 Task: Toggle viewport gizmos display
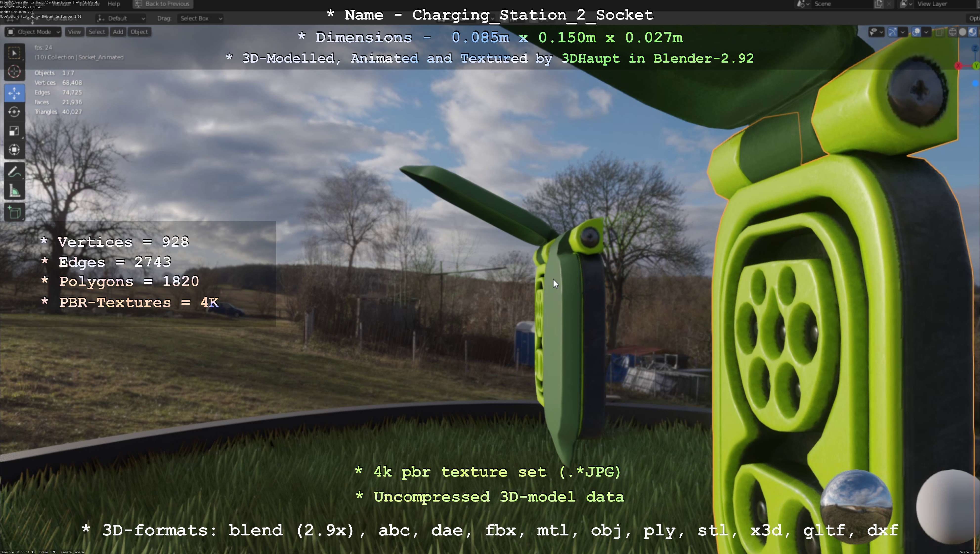893,32
